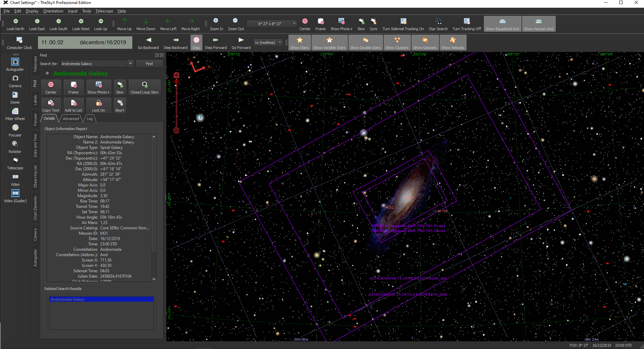Image resolution: width=644 pixels, height=349 pixels.
Task: Open the Filter Wheel control
Action: click(15, 114)
